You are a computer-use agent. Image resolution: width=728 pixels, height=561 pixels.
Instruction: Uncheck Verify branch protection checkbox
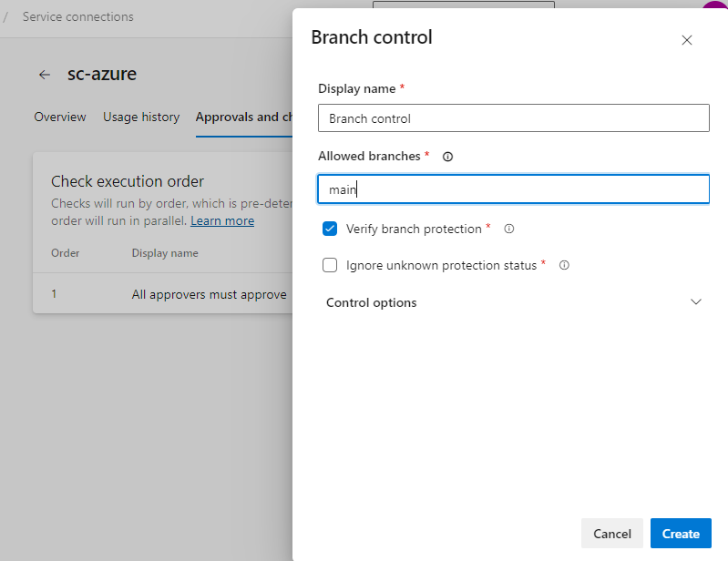tap(330, 229)
